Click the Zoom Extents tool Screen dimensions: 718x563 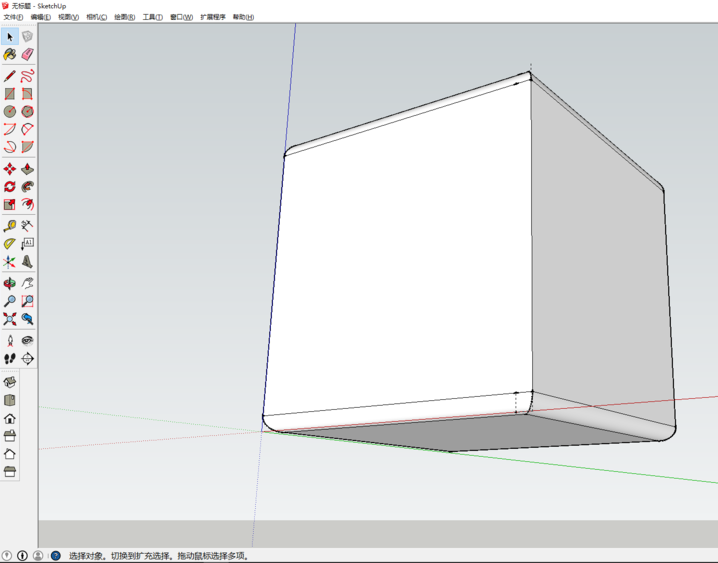(x=10, y=319)
